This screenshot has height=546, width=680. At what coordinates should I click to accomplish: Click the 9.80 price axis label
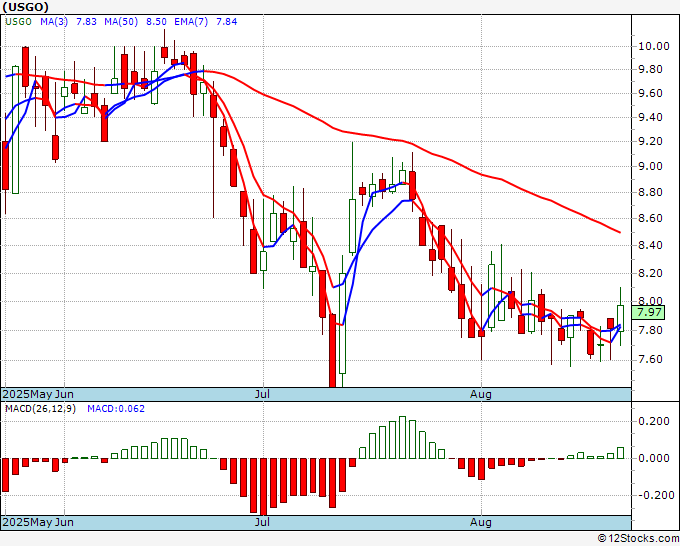pyautogui.click(x=649, y=69)
